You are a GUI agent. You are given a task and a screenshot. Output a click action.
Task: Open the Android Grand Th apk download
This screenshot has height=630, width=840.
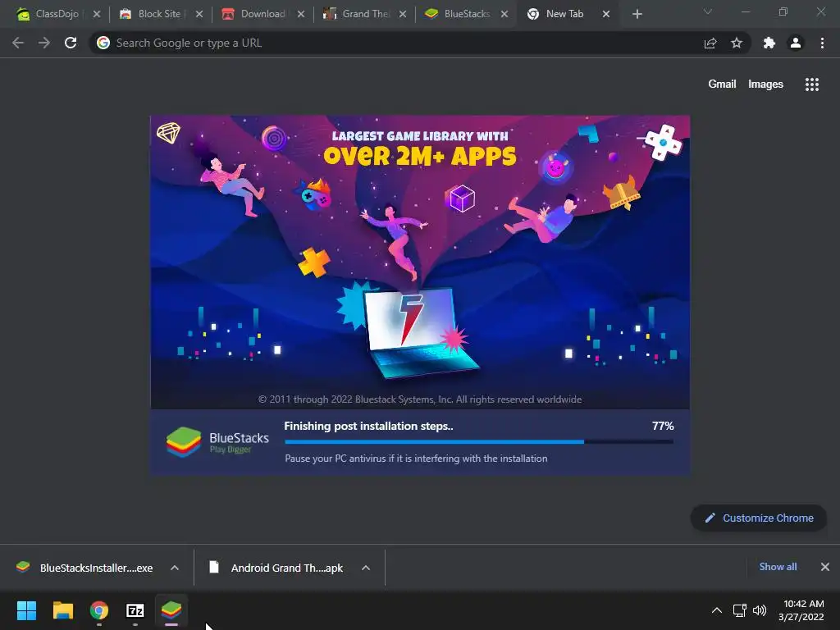276,568
